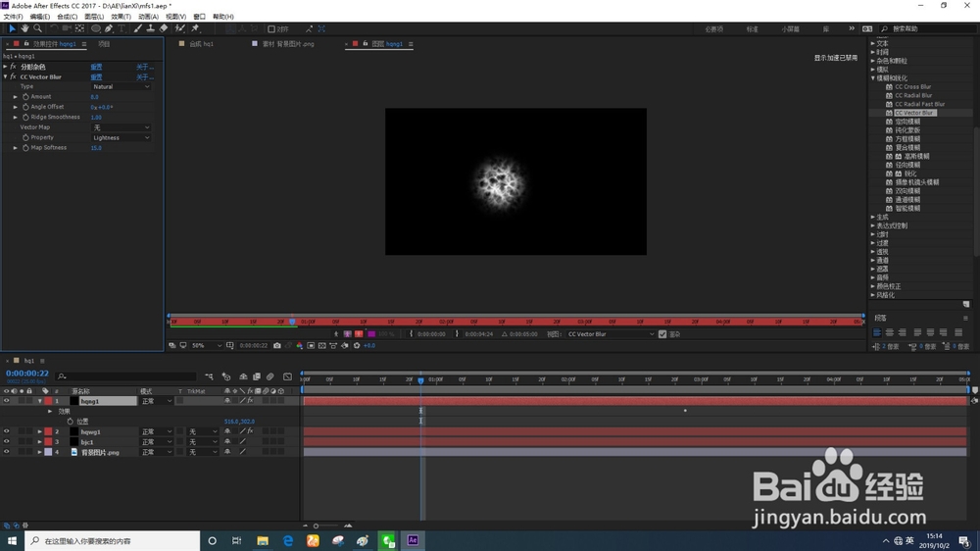
Task: Select the Roto Brush tool
Action: click(x=180, y=28)
